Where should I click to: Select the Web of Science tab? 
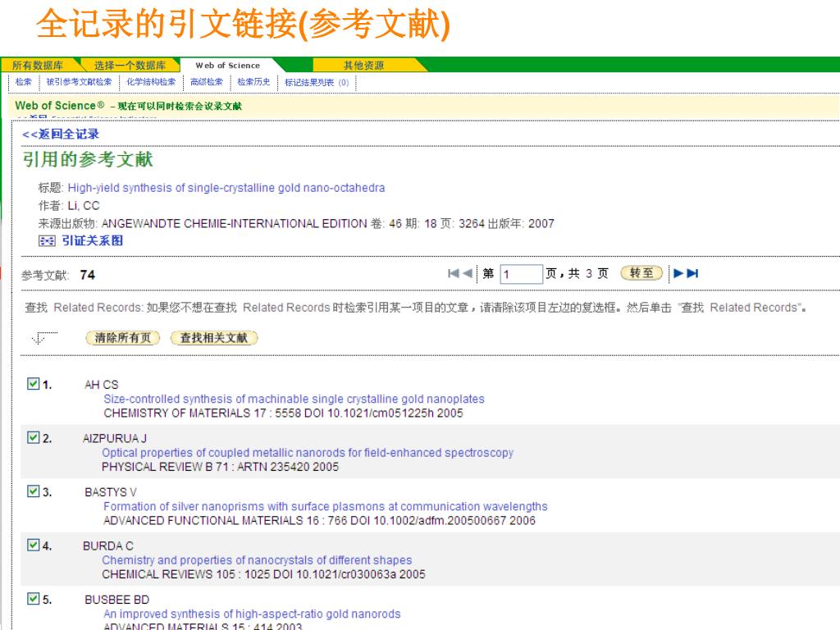[x=228, y=66]
